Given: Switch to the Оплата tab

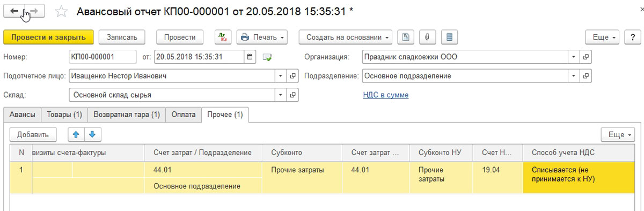Looking at the screenshot, I should pyautogui.click(x=184, y=115).
